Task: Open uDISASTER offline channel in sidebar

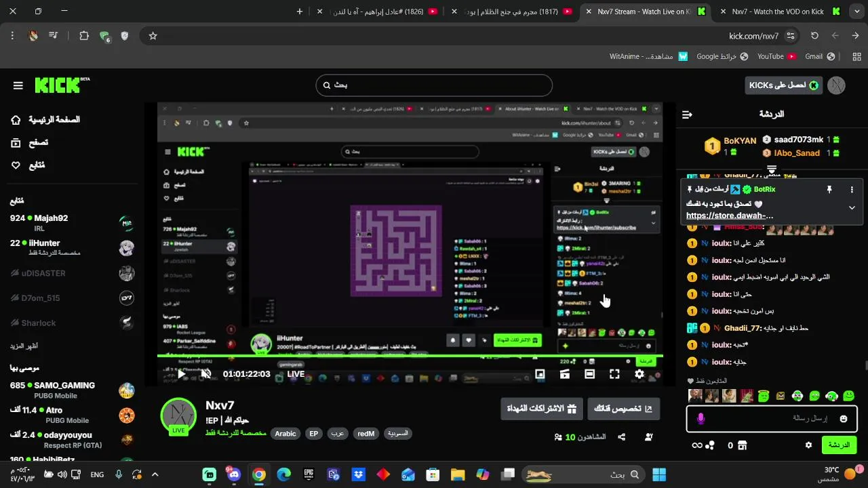Action: tap(72, 273)
